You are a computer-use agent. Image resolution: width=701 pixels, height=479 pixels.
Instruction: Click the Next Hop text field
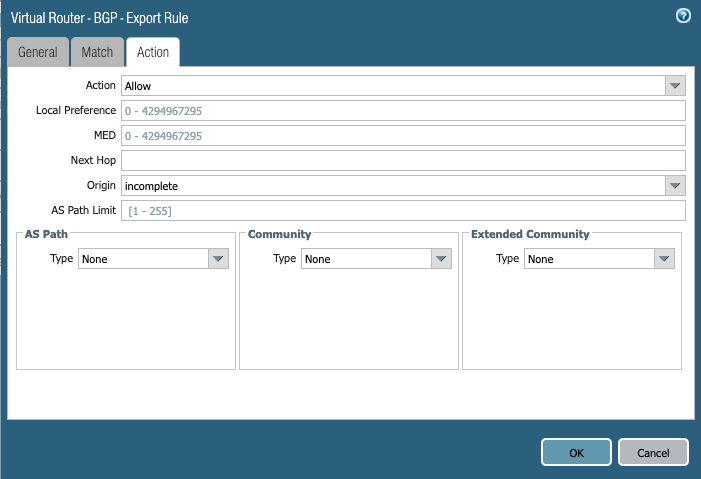click(x=402, y=161)
